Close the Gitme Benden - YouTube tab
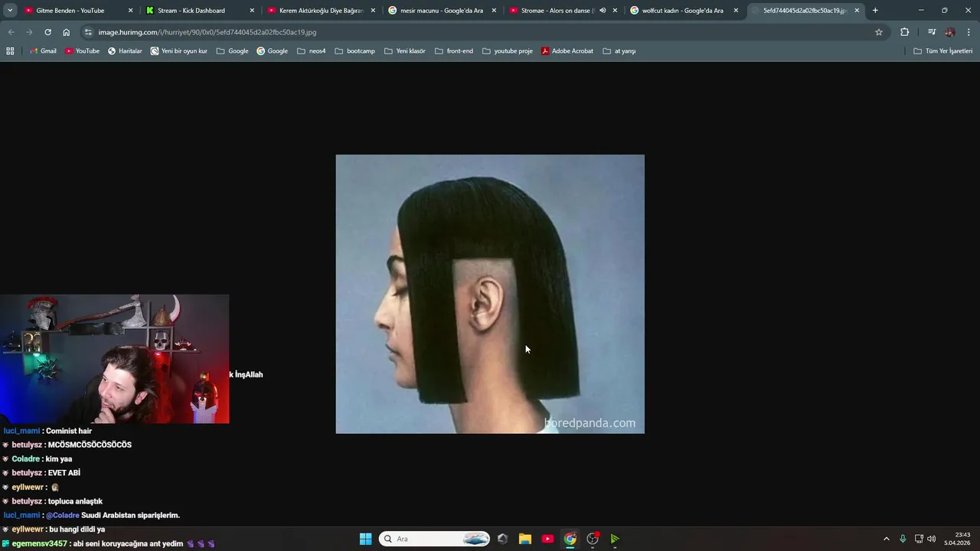Screen dimensions: 980x551 click(130, 11)
